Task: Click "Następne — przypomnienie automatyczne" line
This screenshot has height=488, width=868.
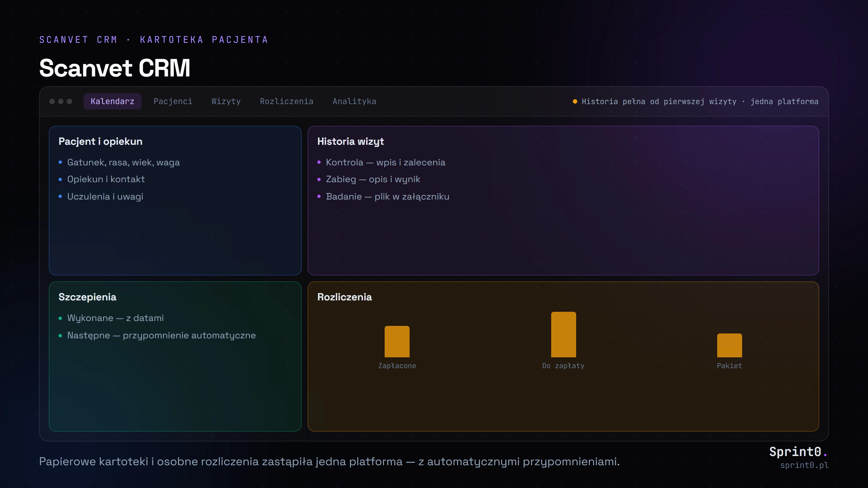Action: 161,335
